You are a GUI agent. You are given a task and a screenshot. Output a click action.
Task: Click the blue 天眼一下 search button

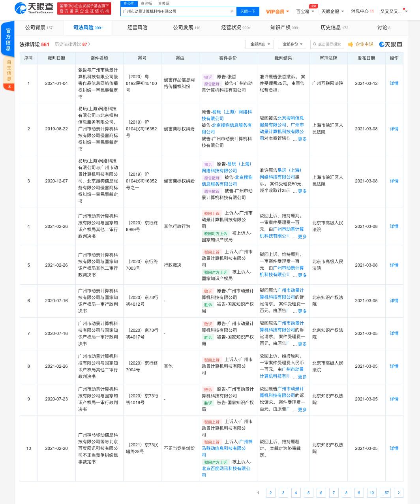tap(247, 11)
